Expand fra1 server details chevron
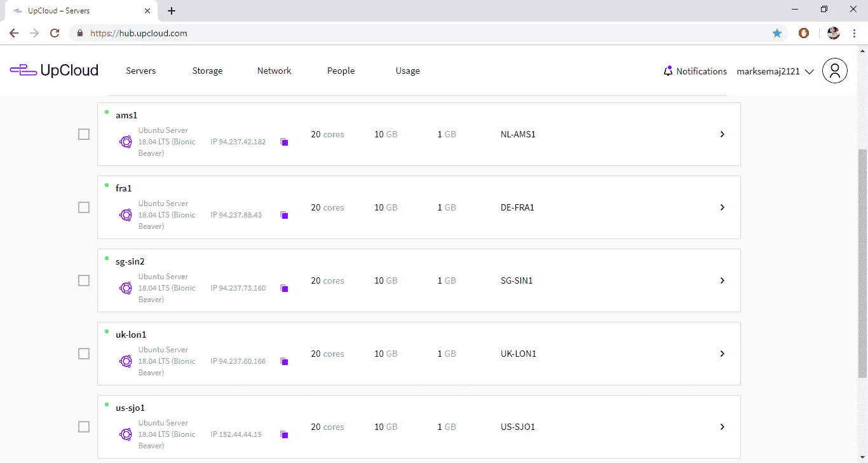Screen dimensions: 868x463 (722, 207)
